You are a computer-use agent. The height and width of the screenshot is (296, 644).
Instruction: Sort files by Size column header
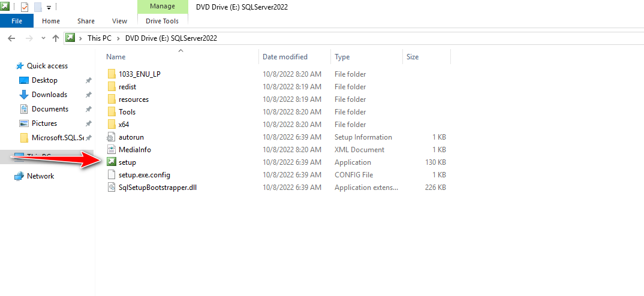413,57
